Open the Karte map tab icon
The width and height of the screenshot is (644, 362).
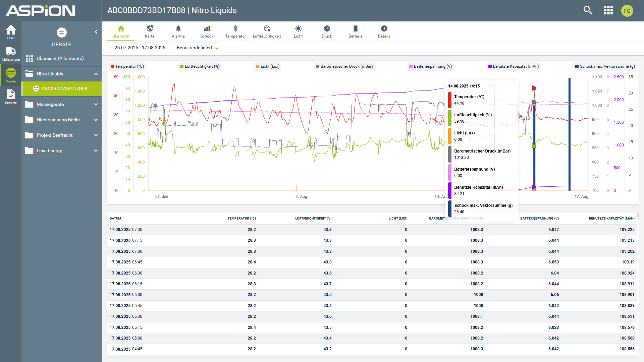(x=150, y=29)
